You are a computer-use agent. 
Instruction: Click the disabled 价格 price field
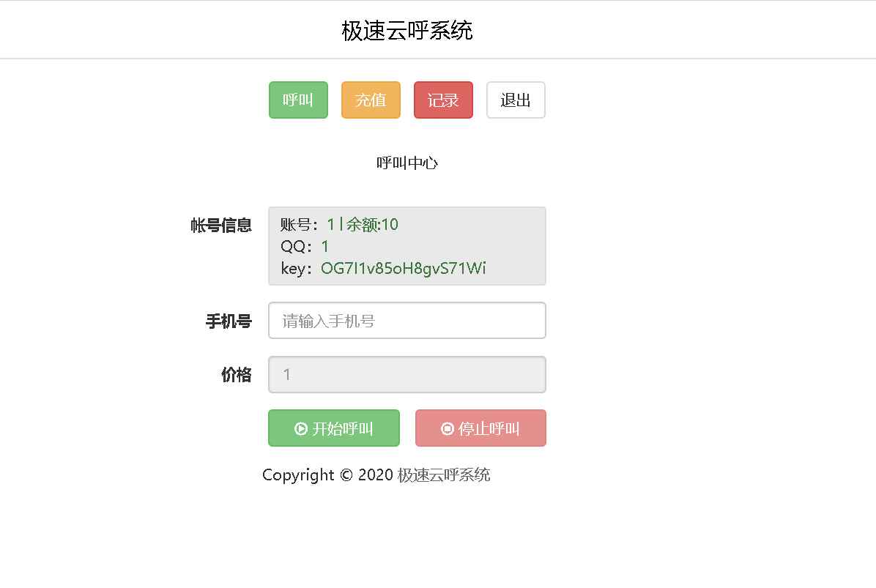(x=407, y=375)
